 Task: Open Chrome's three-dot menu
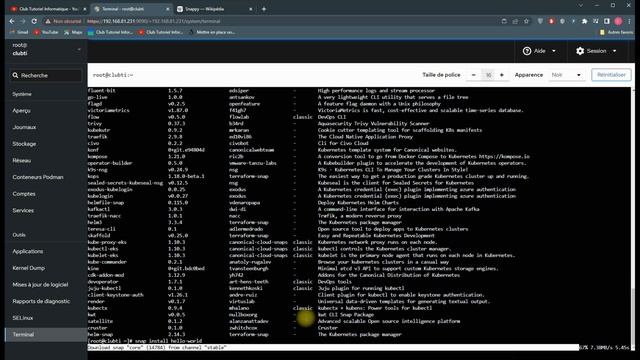(630, 21)
